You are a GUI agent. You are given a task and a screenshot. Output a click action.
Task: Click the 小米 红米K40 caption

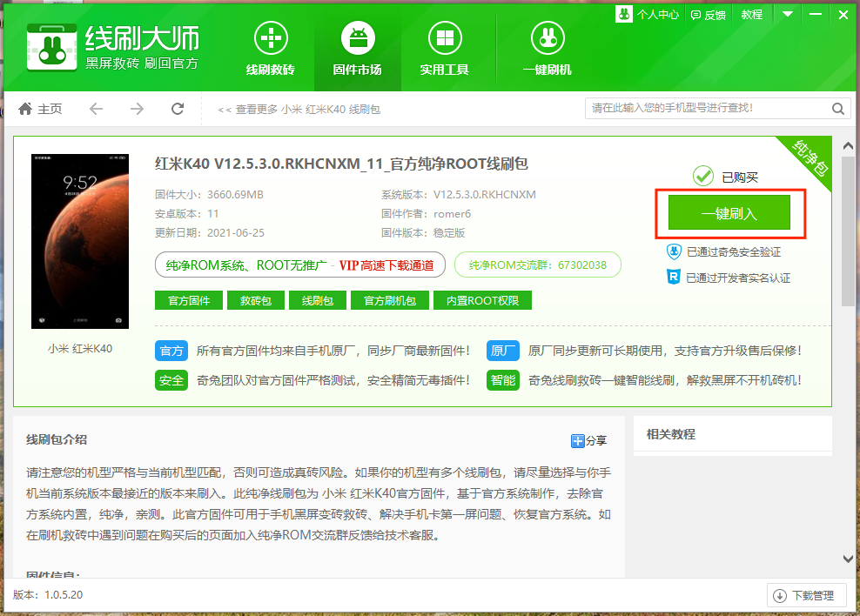80,349
